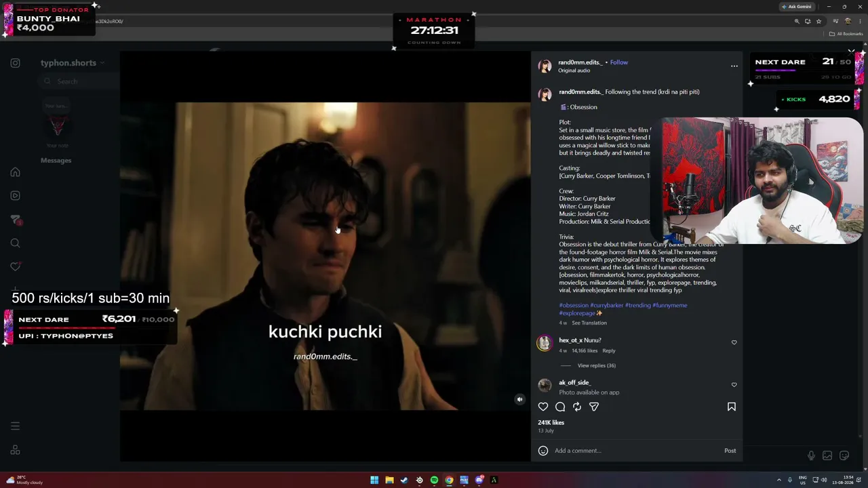Open Spotify from the taskbar
This screenshot has width=868, height=488.
pyautogui.click(x=434, y=481)
